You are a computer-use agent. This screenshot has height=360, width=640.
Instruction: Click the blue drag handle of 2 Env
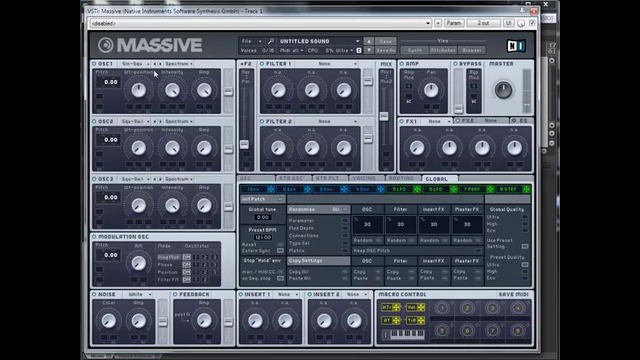click(307, 189)
